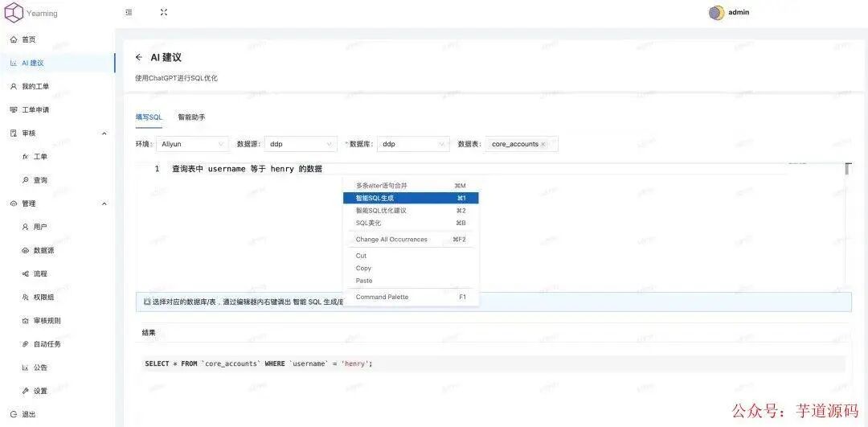Open the 环境 Aliyun dropdown
The image size is (868, 427).
192,144
